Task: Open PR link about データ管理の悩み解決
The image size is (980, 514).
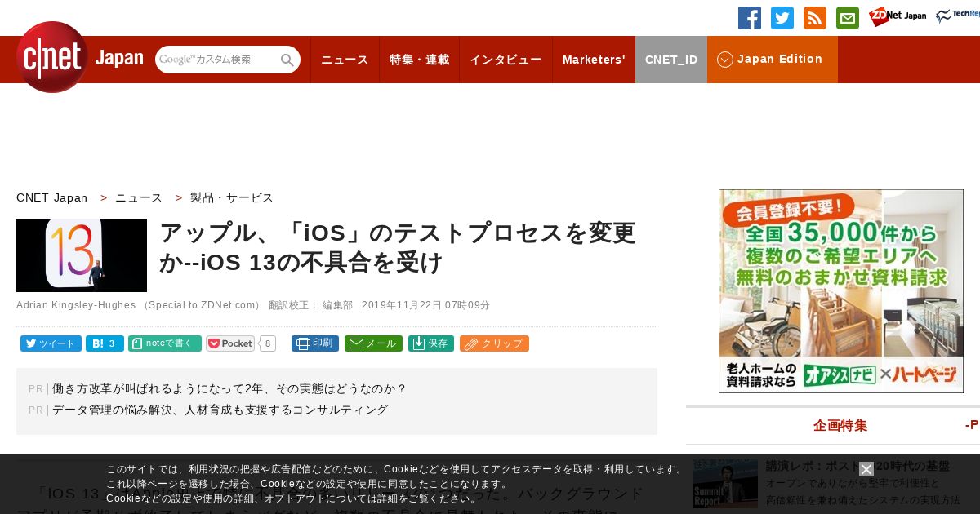Action: click(220, 410)
